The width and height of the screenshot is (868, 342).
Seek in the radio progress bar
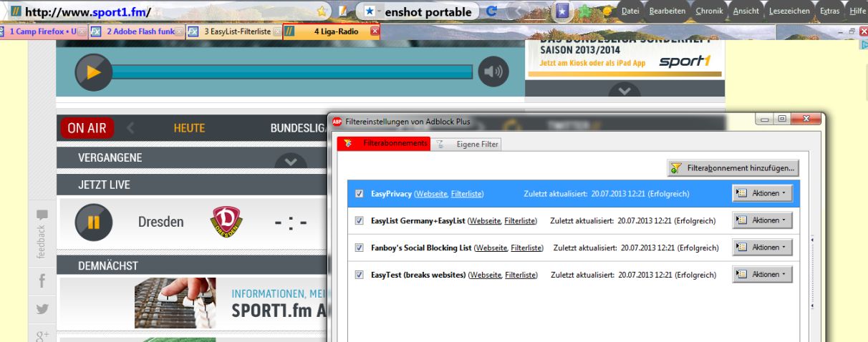pyautogui.click(x=294, y=72)
